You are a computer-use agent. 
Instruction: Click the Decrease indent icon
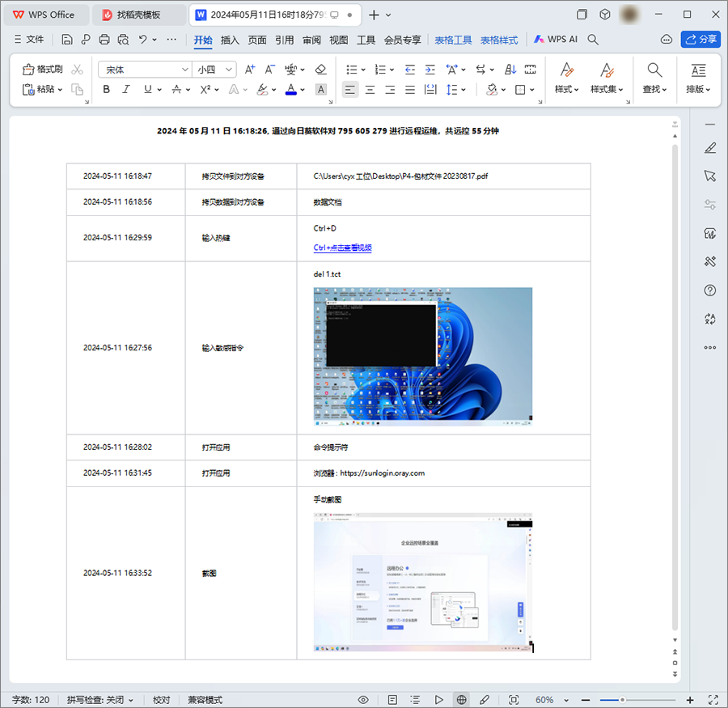click(x=409, y=70)
